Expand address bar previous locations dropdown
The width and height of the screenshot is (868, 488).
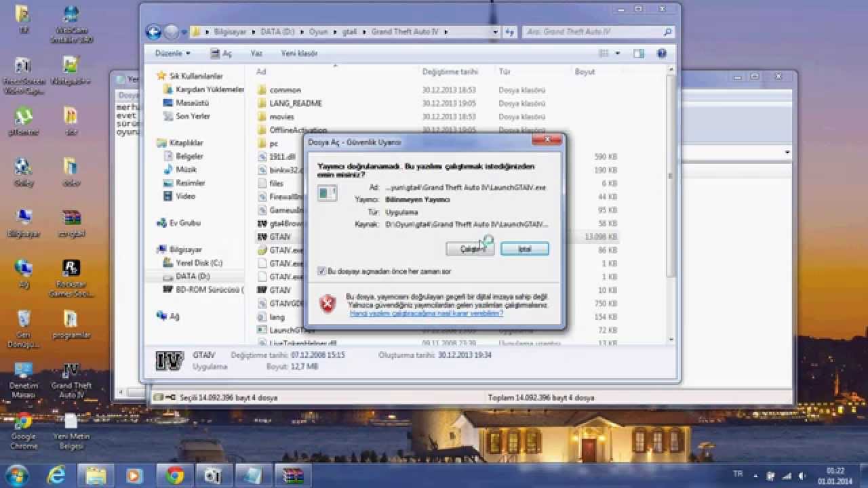496,32
